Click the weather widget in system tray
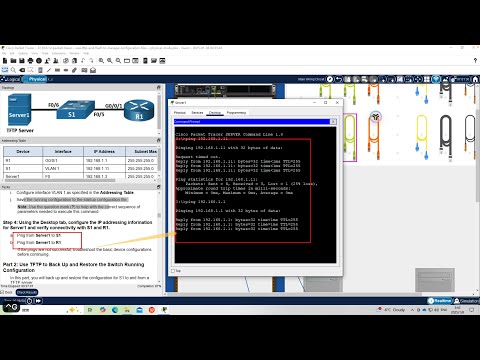Viewport: 480px width, 360px height. pyautogui.click(x=391, y=310)
